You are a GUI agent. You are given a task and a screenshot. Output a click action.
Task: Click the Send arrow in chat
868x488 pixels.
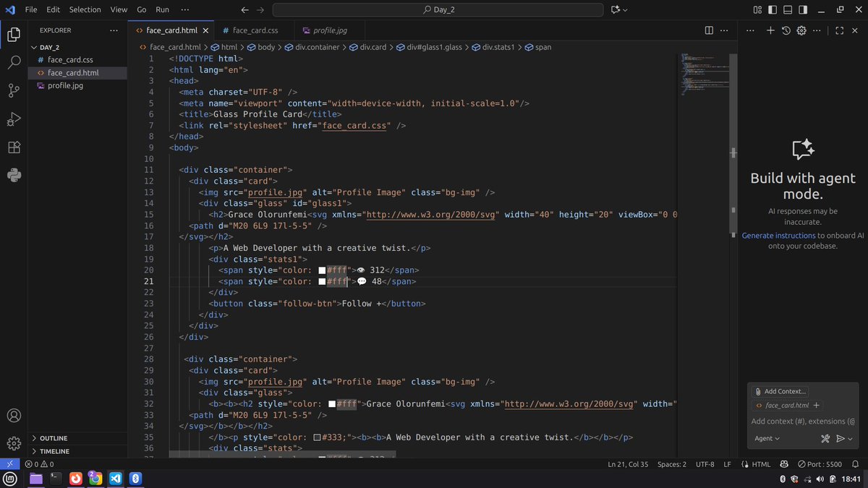coord(841,438)
